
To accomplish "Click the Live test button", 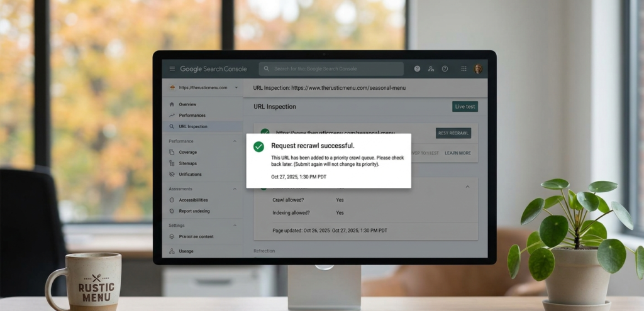I will point(465,107).
